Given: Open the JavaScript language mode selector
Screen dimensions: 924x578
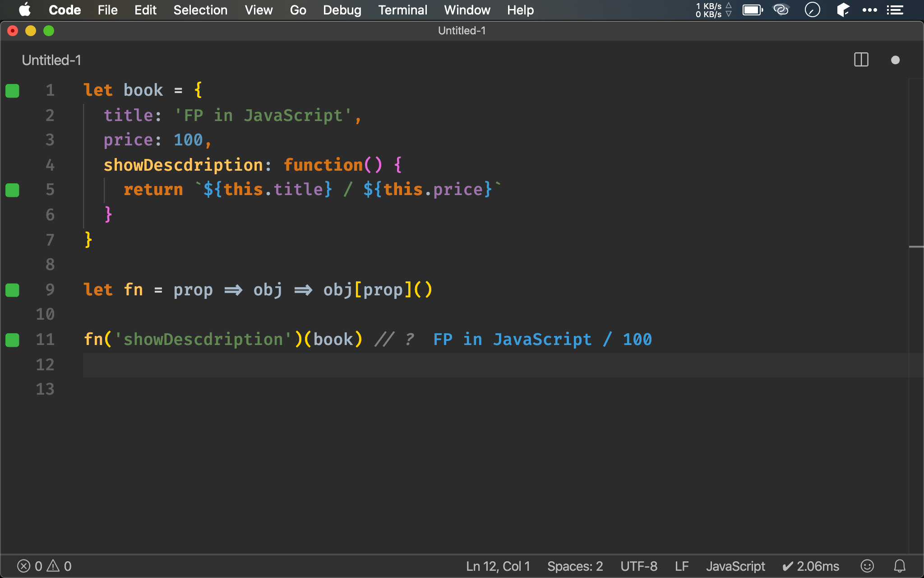Looking at the screenshot, I should click(x=735, y=566).
